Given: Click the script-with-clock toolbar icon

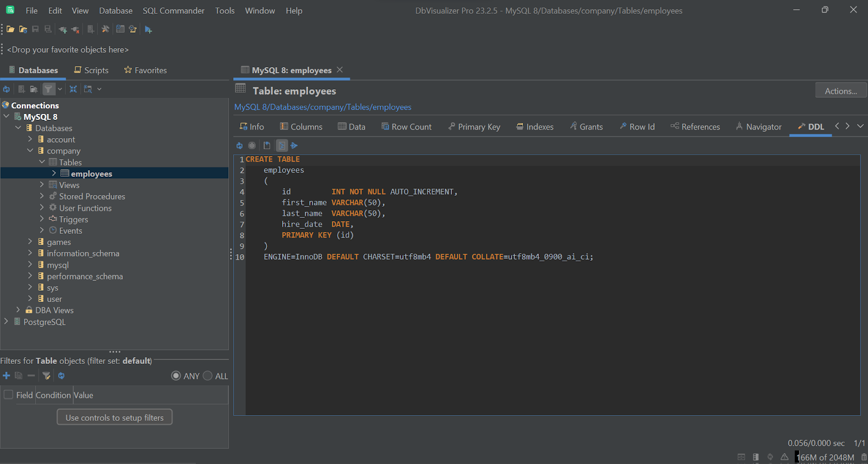Looking at the screenshot, I should (x=132, y=29).
